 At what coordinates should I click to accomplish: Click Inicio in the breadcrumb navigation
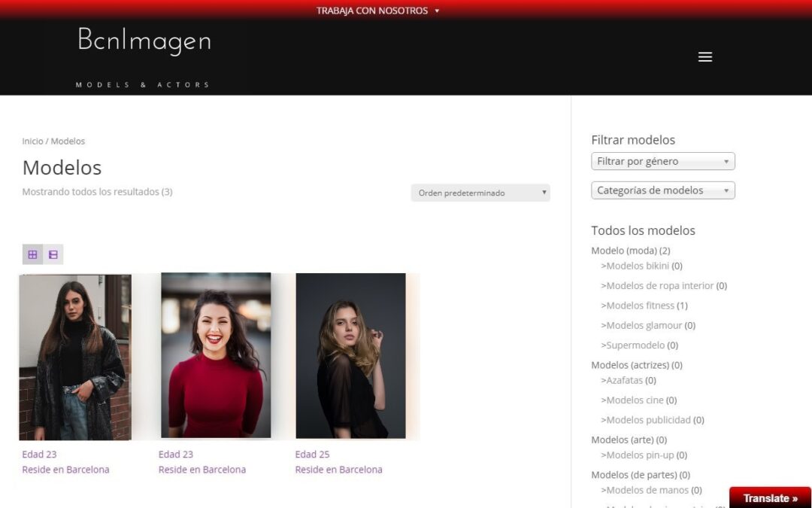click(x=32, y=141)
